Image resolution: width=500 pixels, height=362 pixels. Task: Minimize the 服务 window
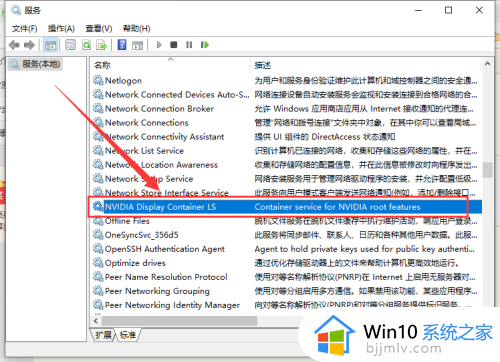[x=418, y=10]
